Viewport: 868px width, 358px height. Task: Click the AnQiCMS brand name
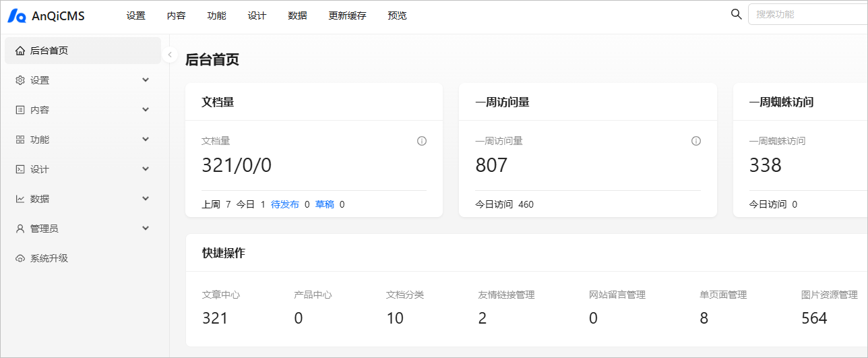58,16
